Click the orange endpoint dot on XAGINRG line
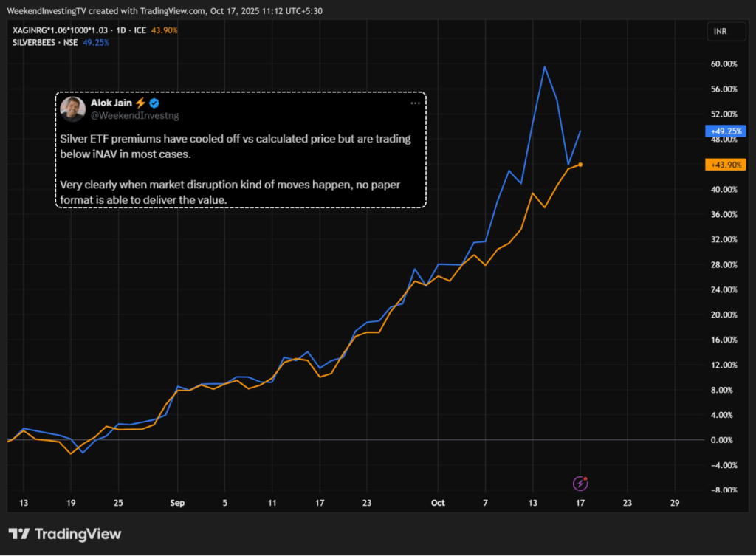 coord(580,165)
